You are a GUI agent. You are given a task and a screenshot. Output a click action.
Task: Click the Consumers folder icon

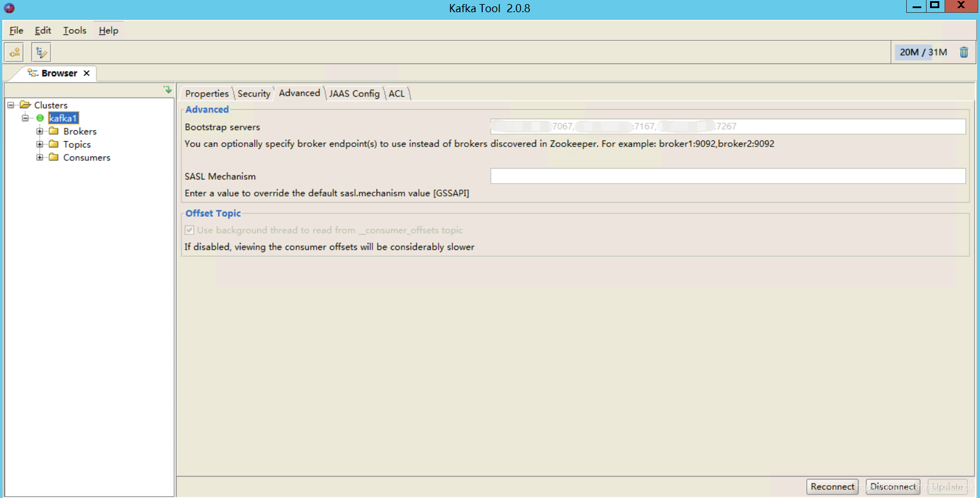54,157
